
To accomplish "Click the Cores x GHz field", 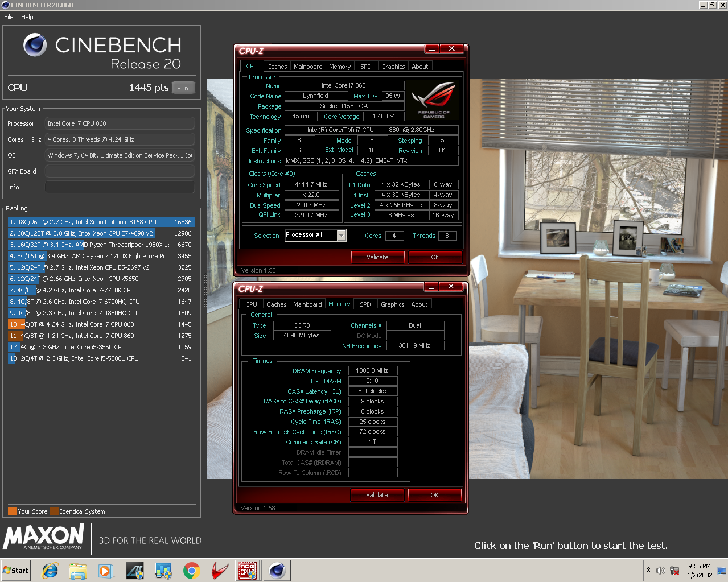I will [x=120, y=139].
